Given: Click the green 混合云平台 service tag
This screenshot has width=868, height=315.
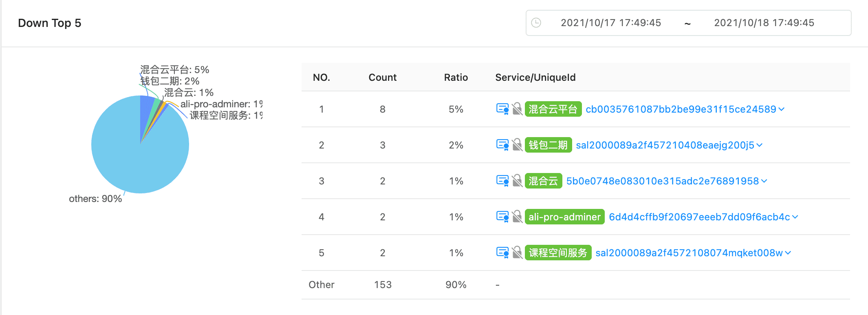Looking at the screenshot, I should (553, 109).
